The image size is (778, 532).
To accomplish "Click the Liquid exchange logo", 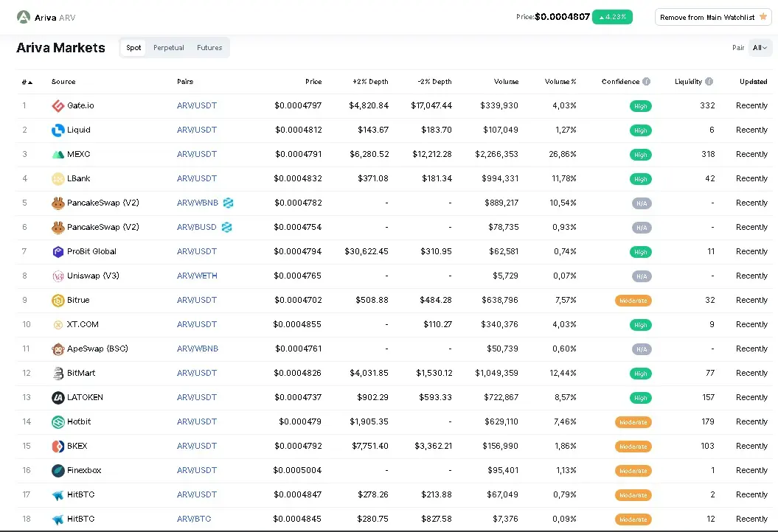I will pos(58,130).
